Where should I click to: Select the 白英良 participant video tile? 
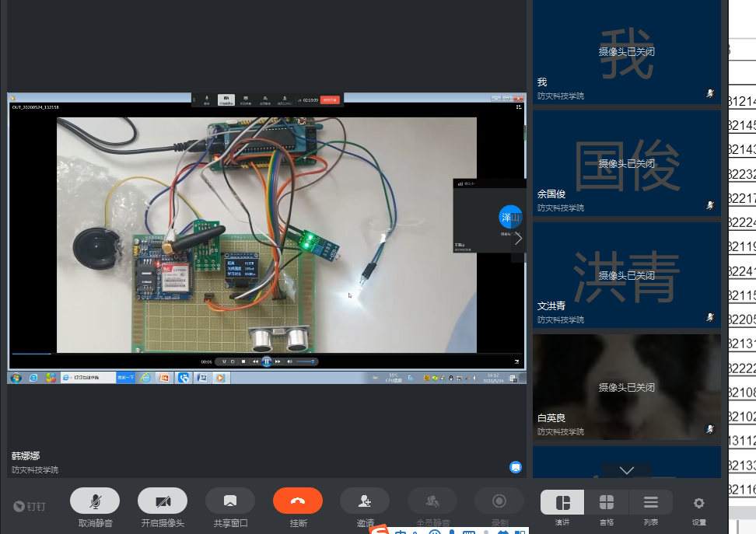click(x=626, y=386)
